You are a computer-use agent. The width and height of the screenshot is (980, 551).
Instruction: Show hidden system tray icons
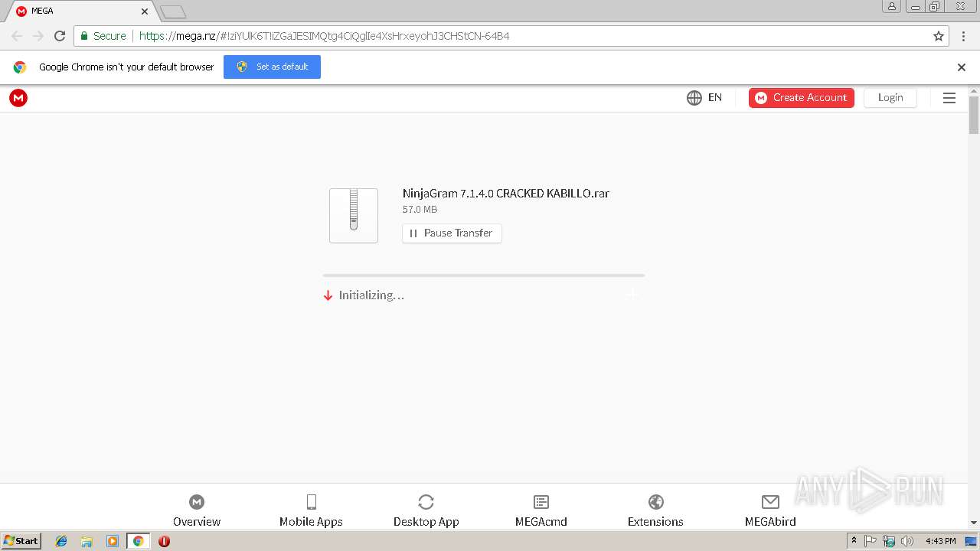click(854, 541)
